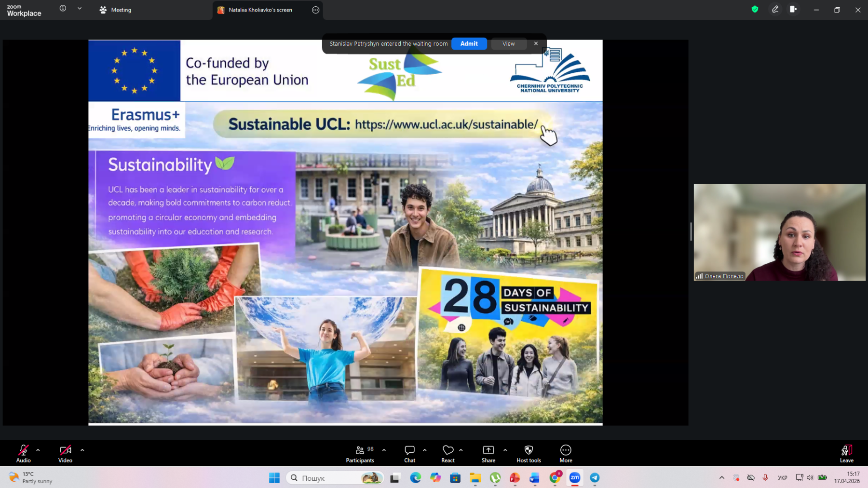Unmute the microphone with Audio button
Screen dimensions: 868x488
(23, 453)
